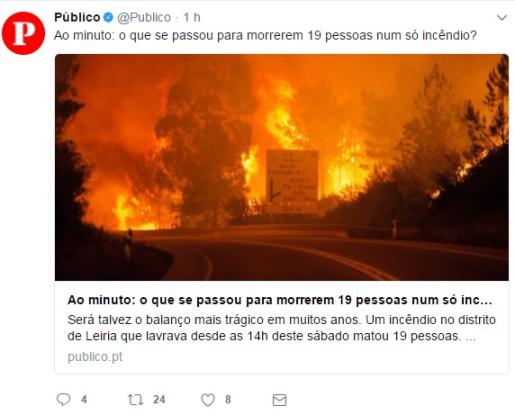
Task: Open the wildfire photo thumbnail
Action: click(x=282, y=167)
